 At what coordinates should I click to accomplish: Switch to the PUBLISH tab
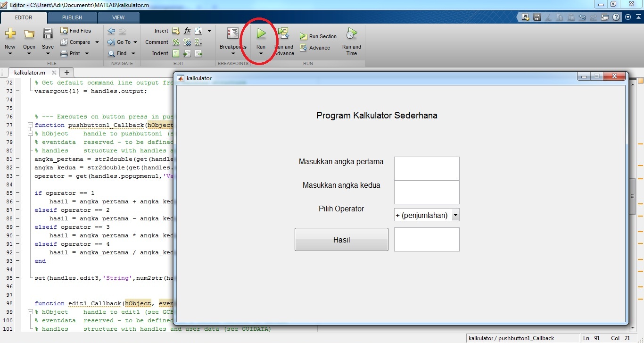72,17
